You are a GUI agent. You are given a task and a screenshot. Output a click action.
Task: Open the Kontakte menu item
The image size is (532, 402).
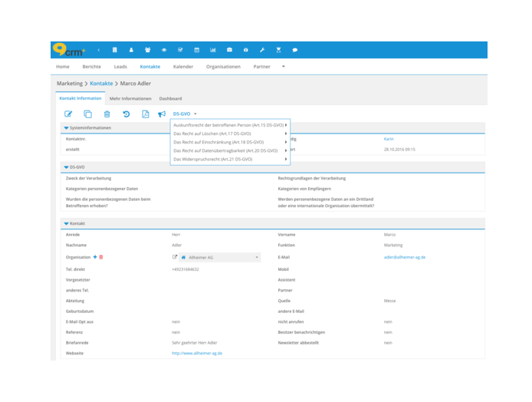150,67
